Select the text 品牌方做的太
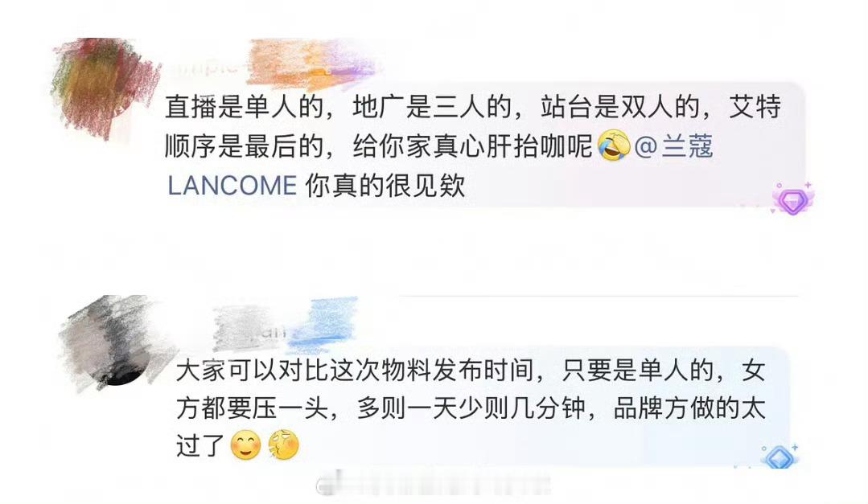The height and width of the screenshot is (504, 868). pyautogui.click(x=689, y=409)
